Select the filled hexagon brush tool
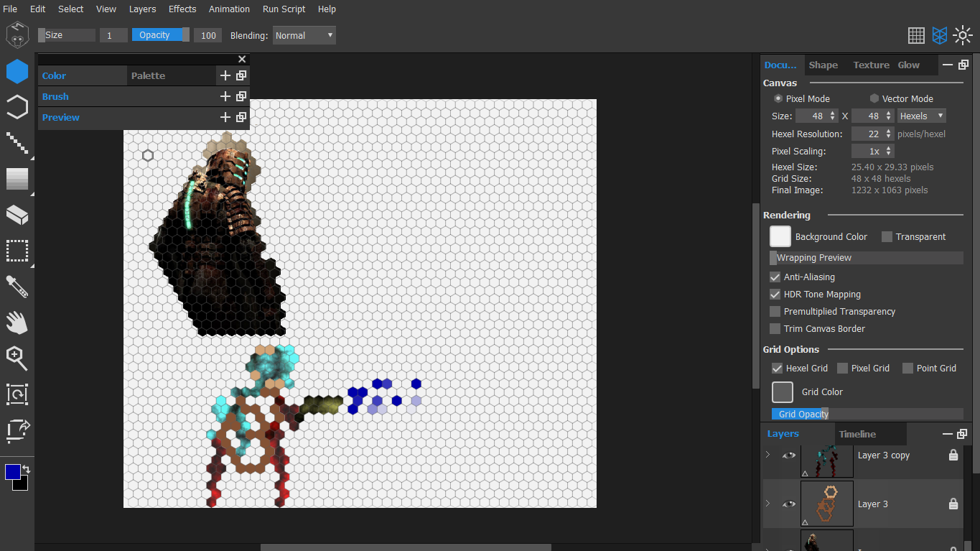 click(17, 72)
